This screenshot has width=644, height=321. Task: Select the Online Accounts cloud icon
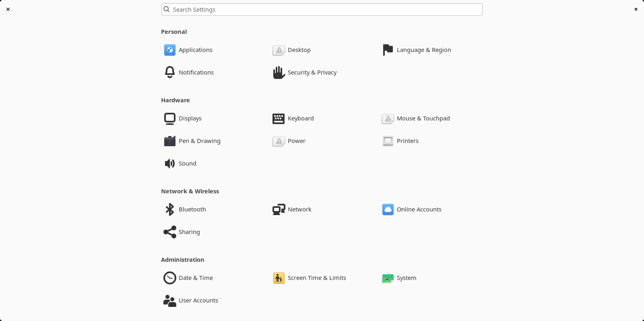click(388, 209)
